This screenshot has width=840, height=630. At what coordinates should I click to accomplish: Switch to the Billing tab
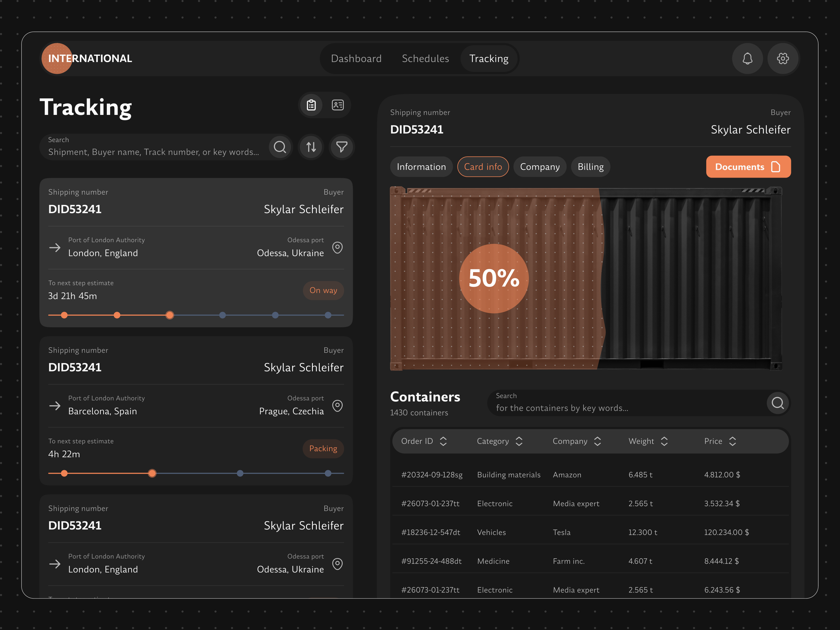tap(590, 167)
